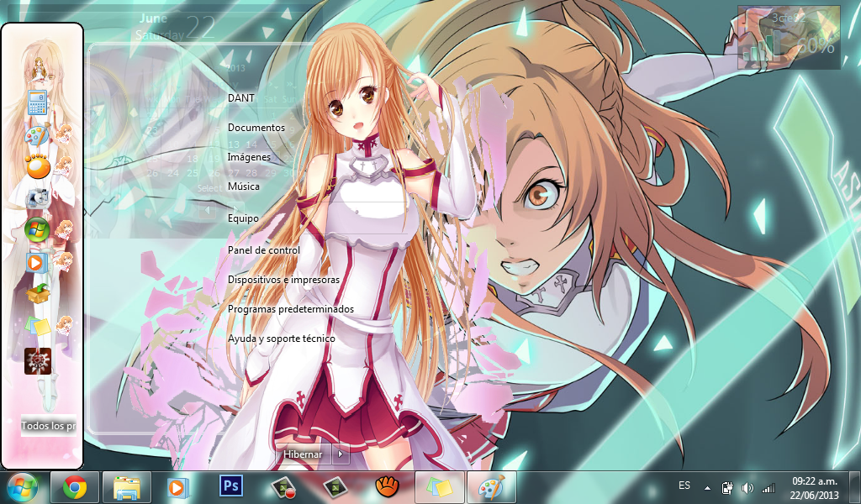
Task: Show hidden system tray icons
Action: tap(707, 487)
